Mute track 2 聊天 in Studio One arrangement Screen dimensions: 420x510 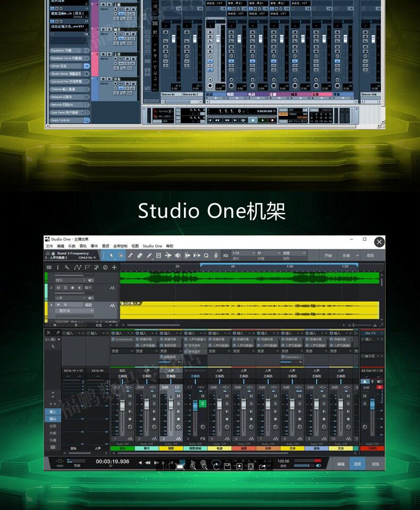coord(58,288)
